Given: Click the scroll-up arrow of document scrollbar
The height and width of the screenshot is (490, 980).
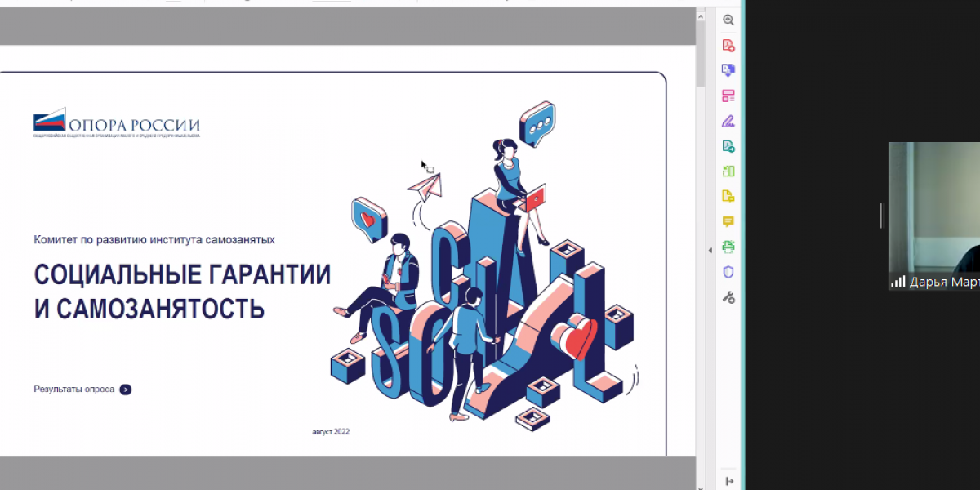Looking at the screenshot, I should pyautogui.click(x=701, y=14).
